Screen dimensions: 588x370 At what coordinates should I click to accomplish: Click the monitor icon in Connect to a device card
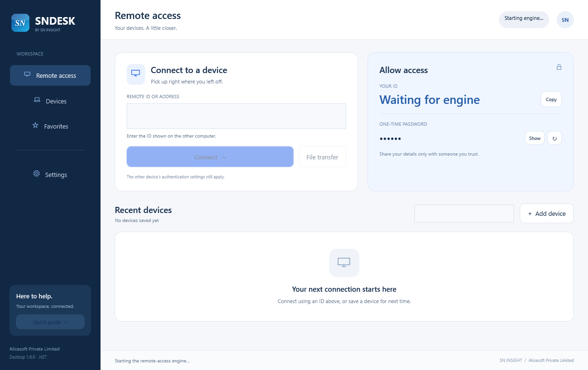tap(136, 74)
